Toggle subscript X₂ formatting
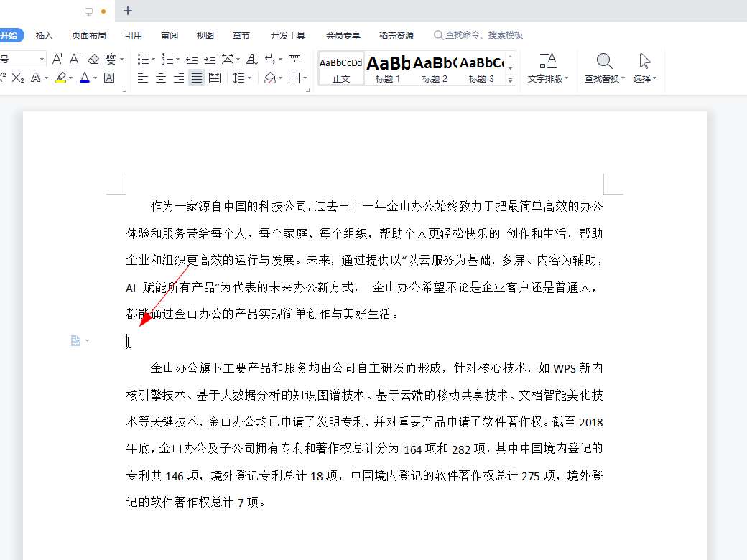This screenshot has height=560, width=747. 18,78
